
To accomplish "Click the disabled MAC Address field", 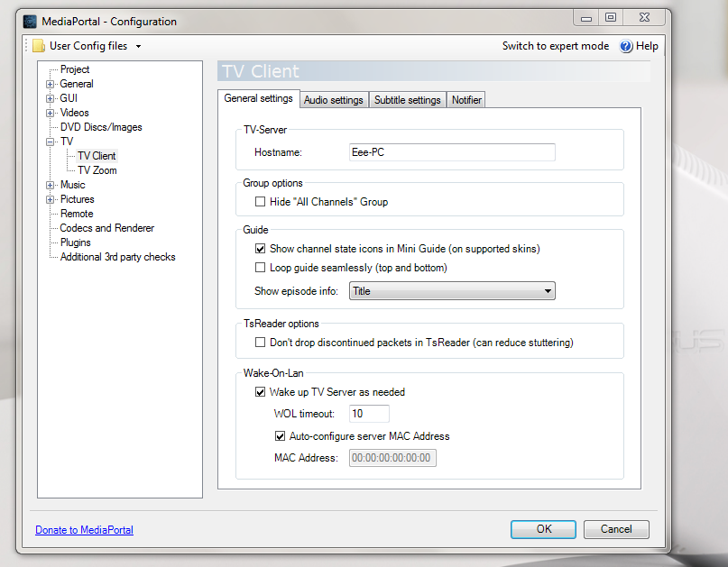I will pos(392,458).
